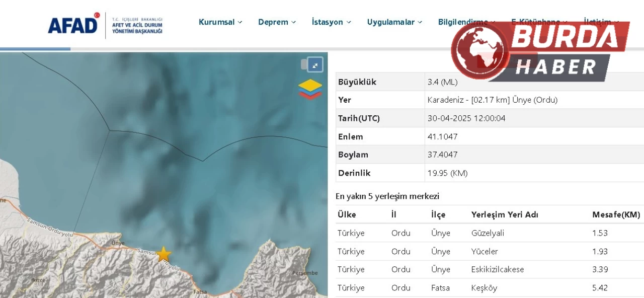Viewport: 644px width, 298px height.
Task: Click the Fatsa district cell
Action: [x=440, y=287]
